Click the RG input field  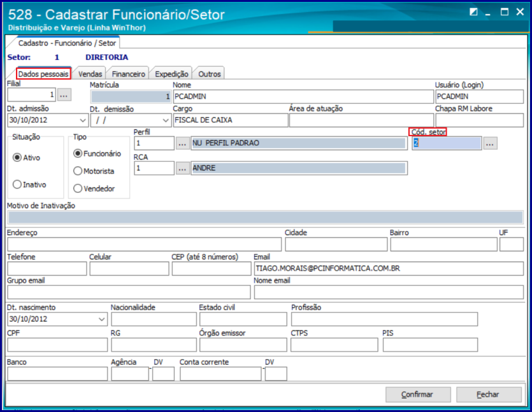point(154,345)
